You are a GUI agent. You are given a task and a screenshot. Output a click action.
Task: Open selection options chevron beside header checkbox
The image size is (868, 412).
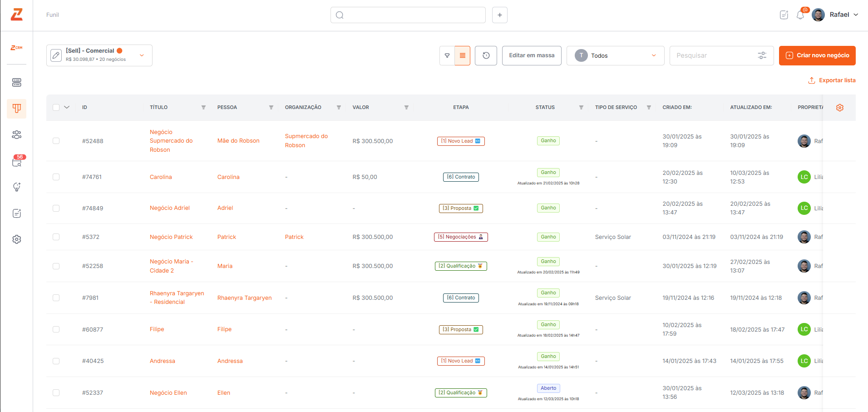pyautogui.click(x=67, y=108)
